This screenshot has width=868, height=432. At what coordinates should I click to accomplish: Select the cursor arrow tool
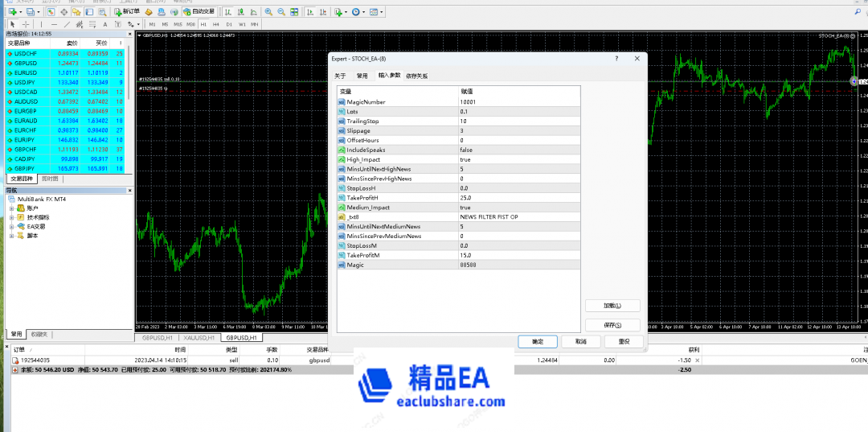[x=13, y=24]
